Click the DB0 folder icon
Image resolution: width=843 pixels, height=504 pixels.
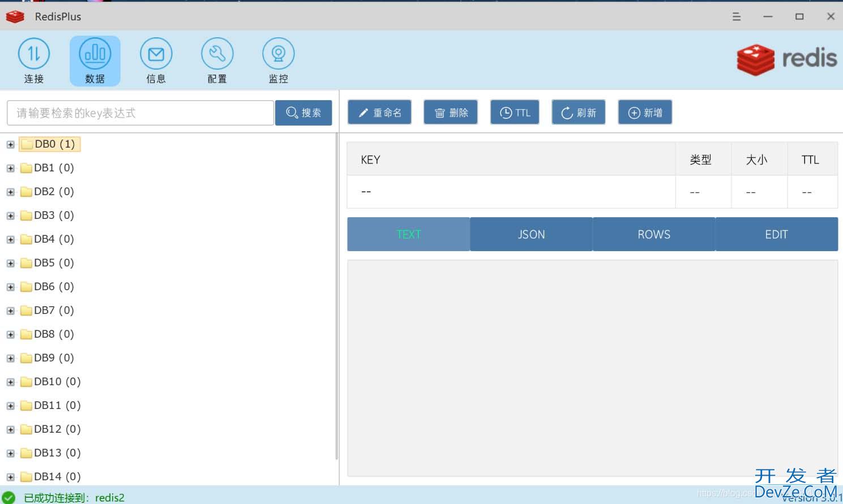27,144
